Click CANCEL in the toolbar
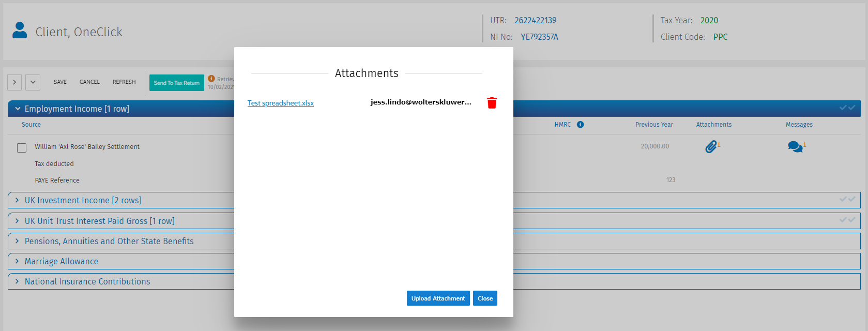This screenshot has height=331, width=868. click(89, 82)
